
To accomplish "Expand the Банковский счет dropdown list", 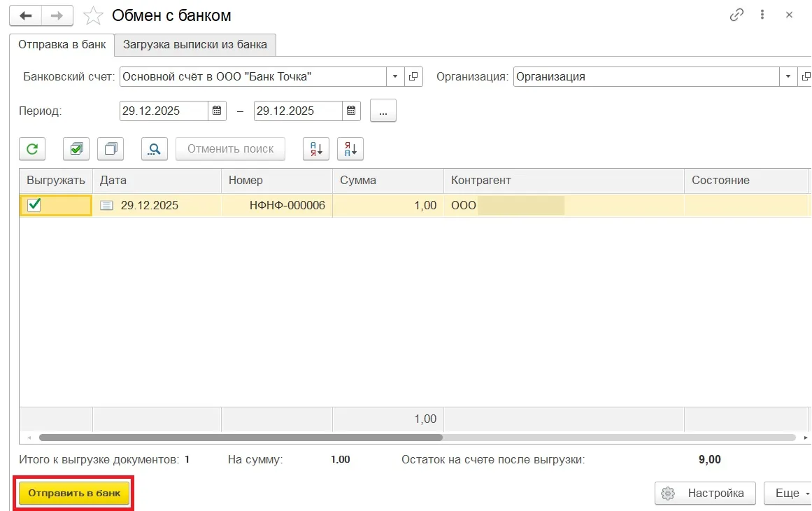I will click(x=395, y=76).
